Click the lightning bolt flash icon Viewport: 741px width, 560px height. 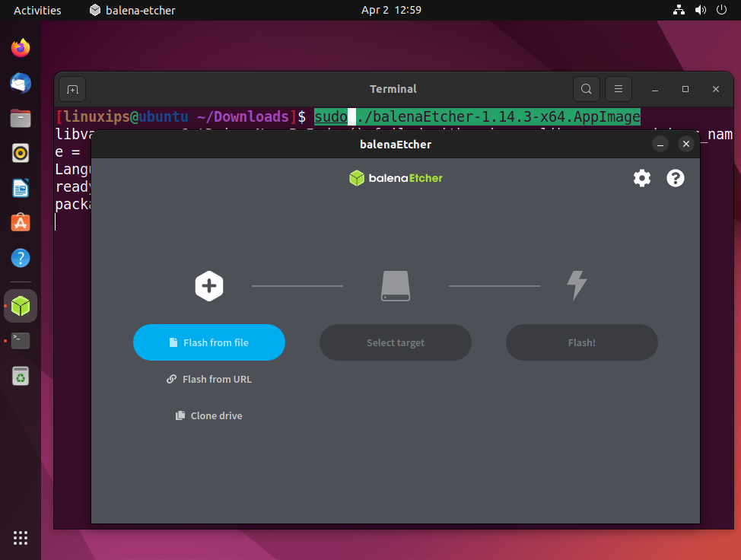[x=577, y=285]
